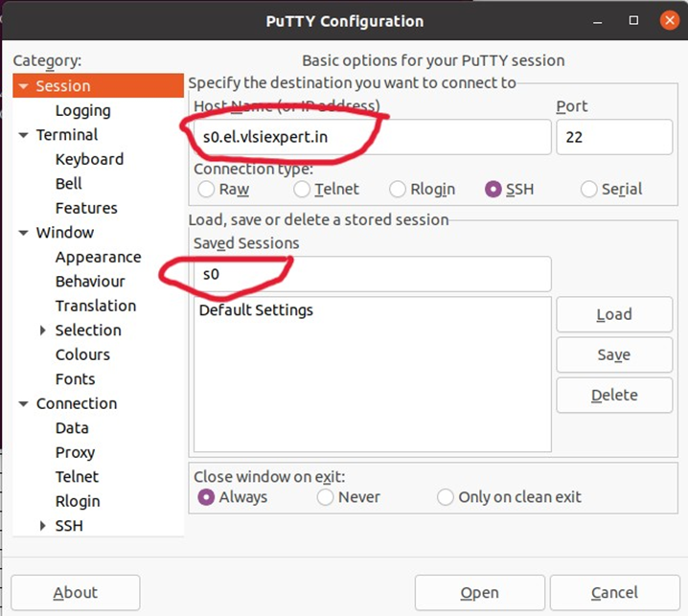Open Behaviour settings
The image size is (688, 616).
click(90, 282)
